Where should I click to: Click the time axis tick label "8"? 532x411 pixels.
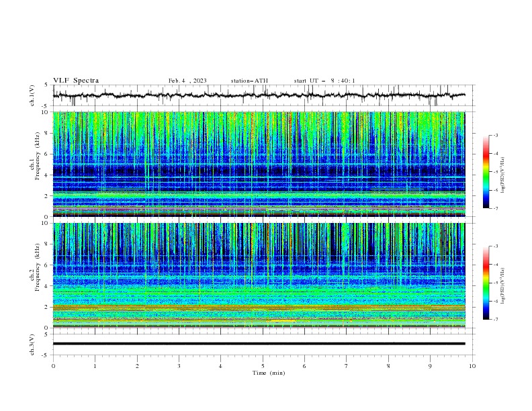point(388,366)
